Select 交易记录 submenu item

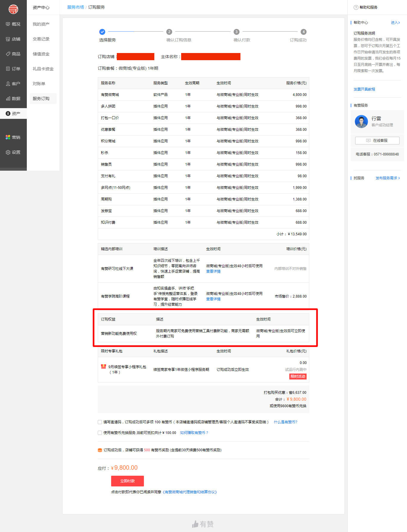(41, 39)
